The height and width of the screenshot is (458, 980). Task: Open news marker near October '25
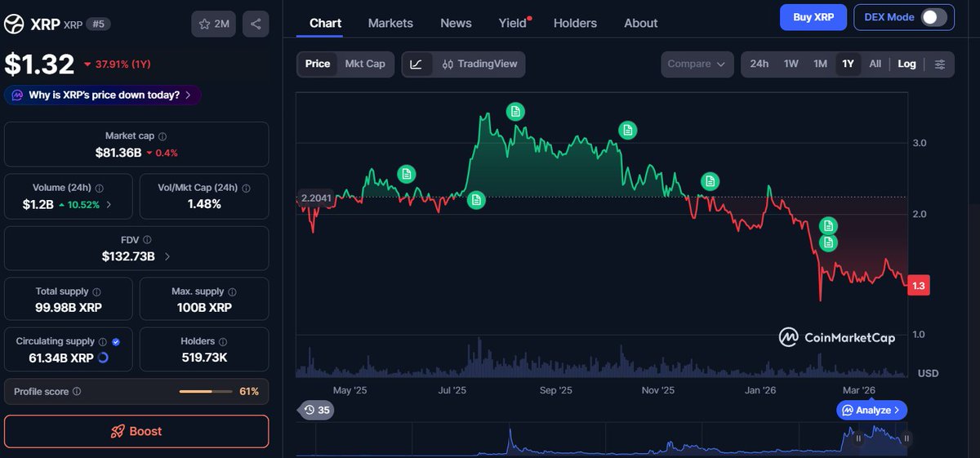[627, 129]
